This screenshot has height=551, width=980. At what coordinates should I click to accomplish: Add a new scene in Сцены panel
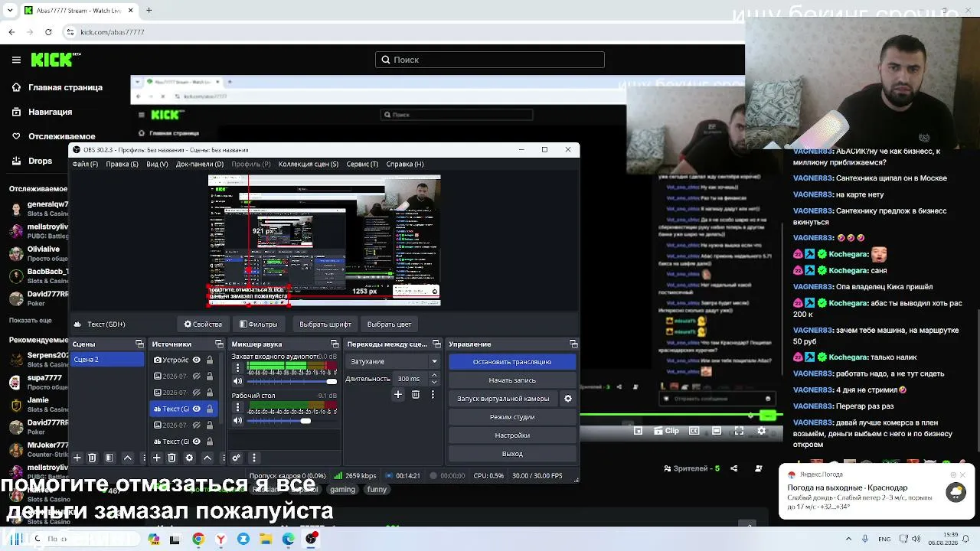77,458
